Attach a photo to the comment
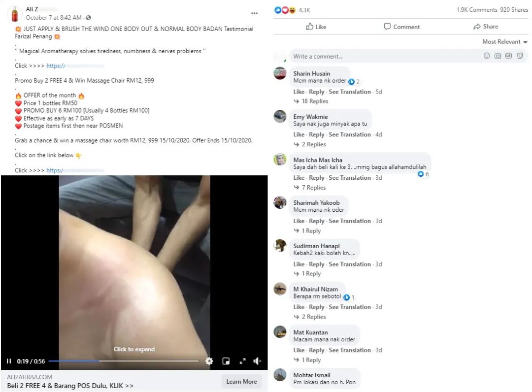Viewport: 532px width, 392px height. [x=498, y=56]
